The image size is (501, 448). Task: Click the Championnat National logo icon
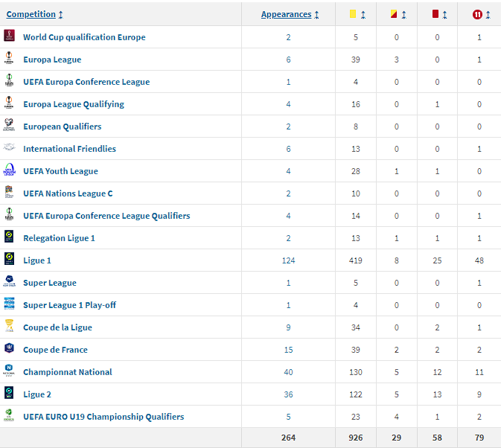[x=9, y=371]
